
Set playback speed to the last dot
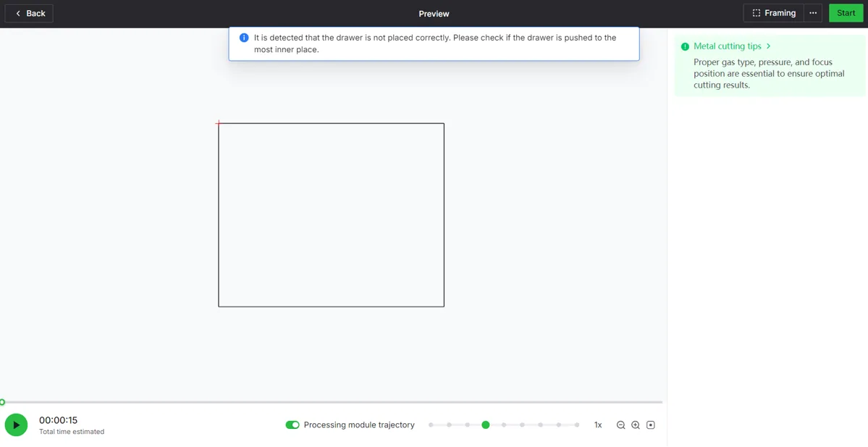(577, 425)
